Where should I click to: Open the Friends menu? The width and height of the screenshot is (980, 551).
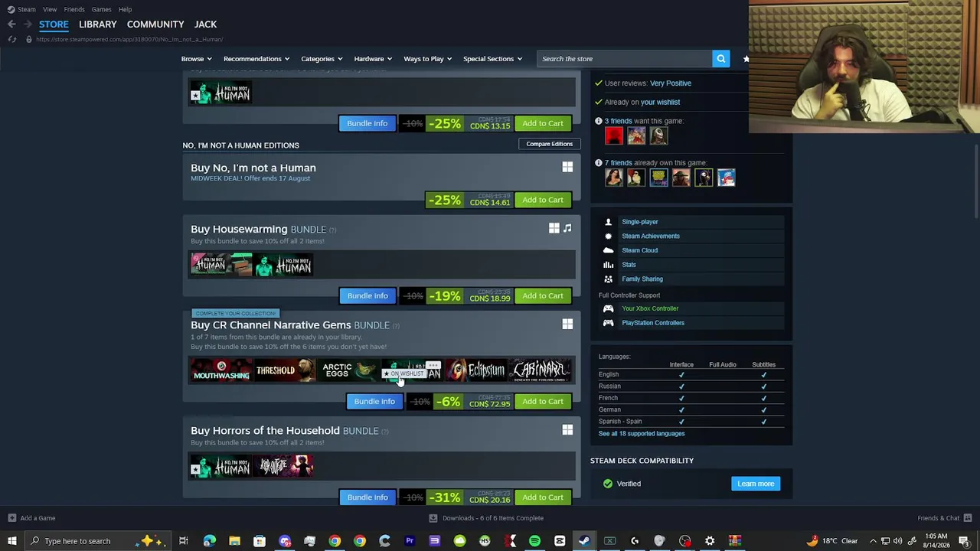74,9
